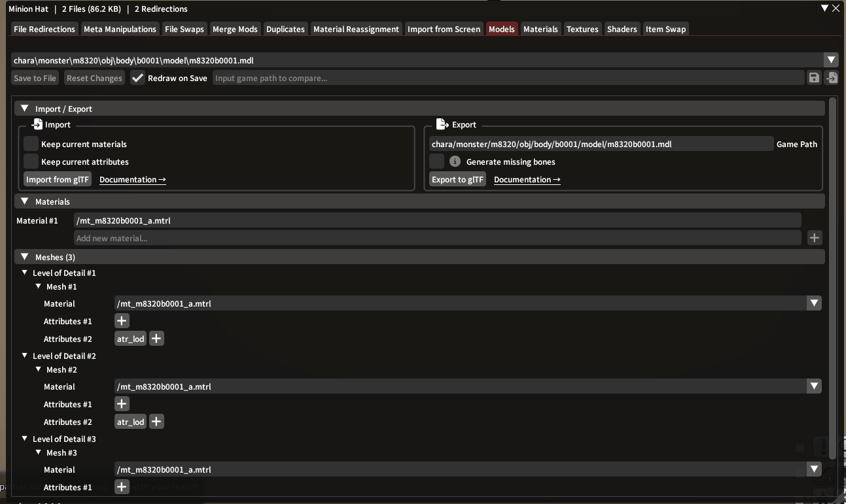
Task: Open the Item Swap tab
Action: 665,29
